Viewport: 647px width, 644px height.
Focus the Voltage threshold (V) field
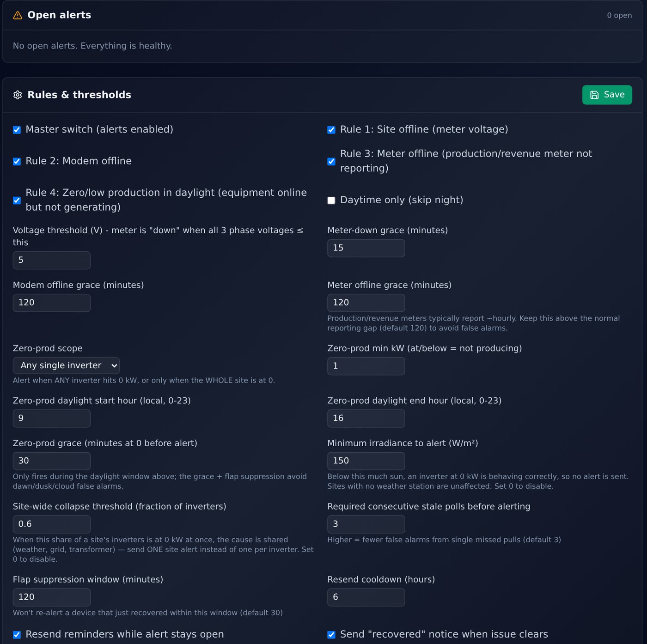(52, 260)
